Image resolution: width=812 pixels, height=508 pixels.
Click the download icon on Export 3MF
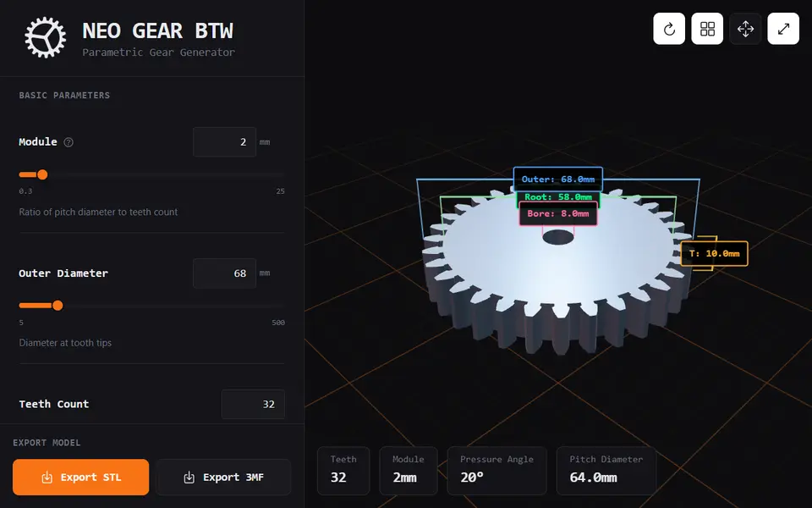[x=189, y=478]
